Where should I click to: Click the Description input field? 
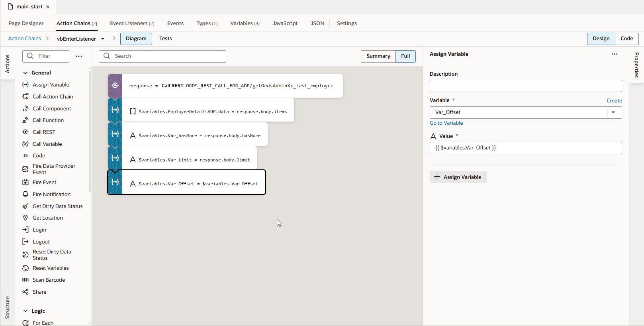(x=525, y=86)
